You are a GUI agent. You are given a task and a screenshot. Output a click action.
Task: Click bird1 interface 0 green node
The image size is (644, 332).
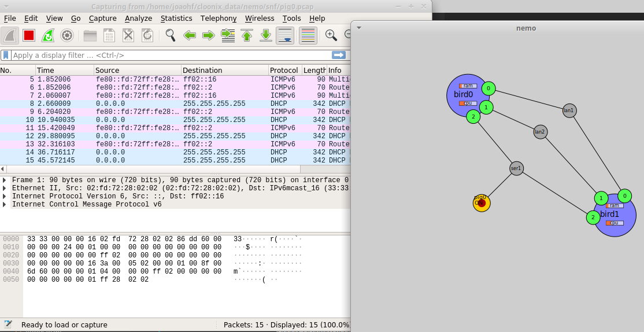[x=625, y=195]
